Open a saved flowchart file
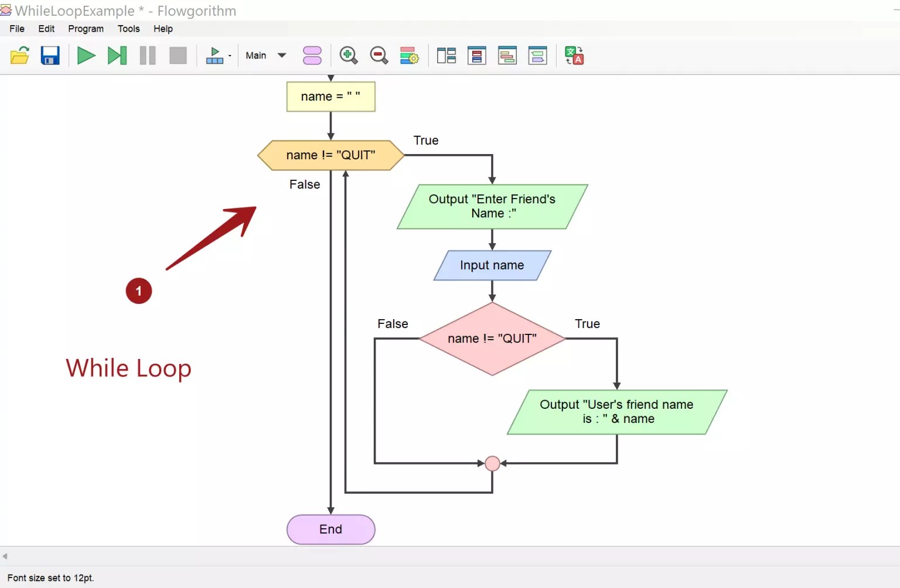This screenshot has height=588, width=900. (x=20, y=55)
